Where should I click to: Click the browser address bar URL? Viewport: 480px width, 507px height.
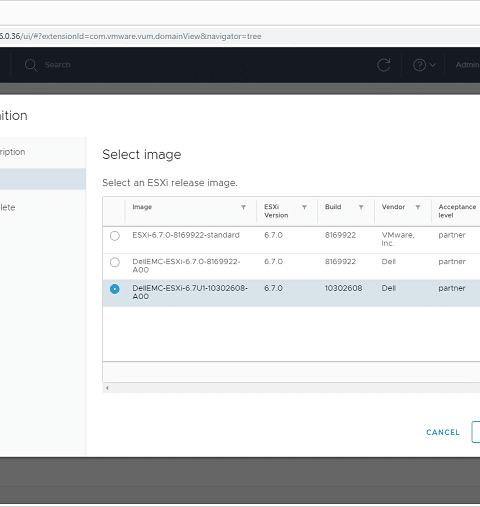131,36
